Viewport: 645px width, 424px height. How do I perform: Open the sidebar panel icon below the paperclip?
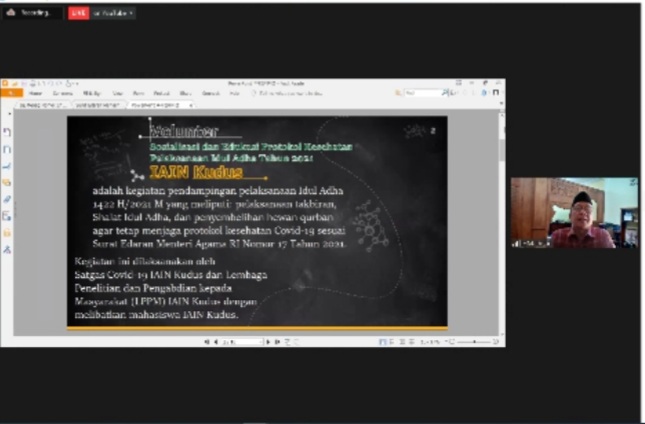[7, 216]
